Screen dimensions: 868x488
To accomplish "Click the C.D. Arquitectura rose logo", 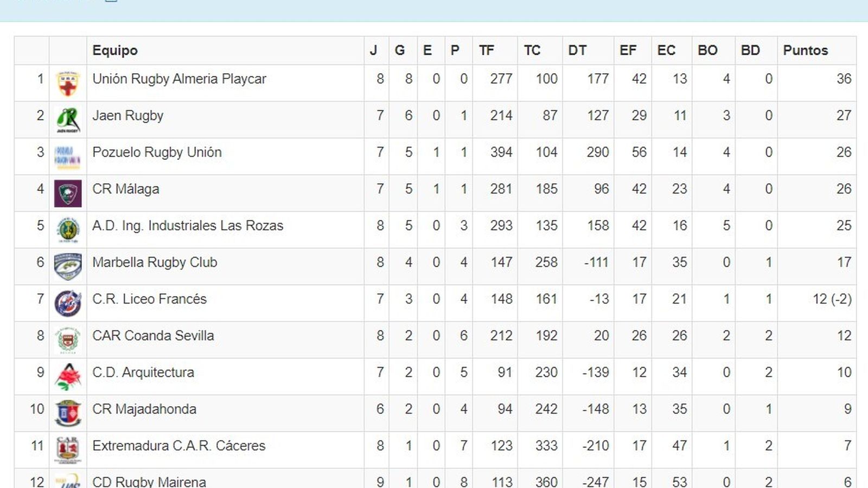I will [x=68, y=377].
